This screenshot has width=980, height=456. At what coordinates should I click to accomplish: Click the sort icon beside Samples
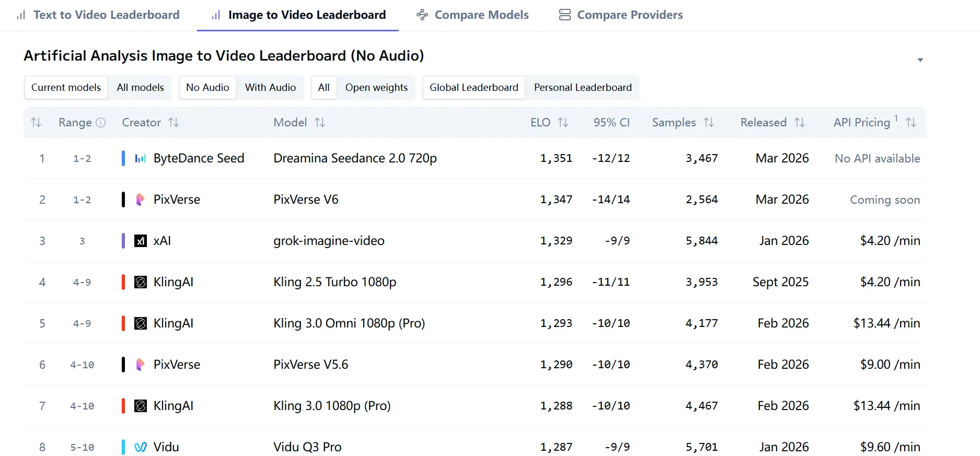(x=709, y=122)
